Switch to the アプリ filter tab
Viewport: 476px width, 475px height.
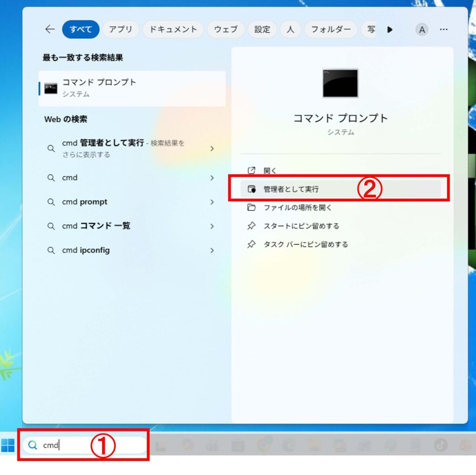121,29
